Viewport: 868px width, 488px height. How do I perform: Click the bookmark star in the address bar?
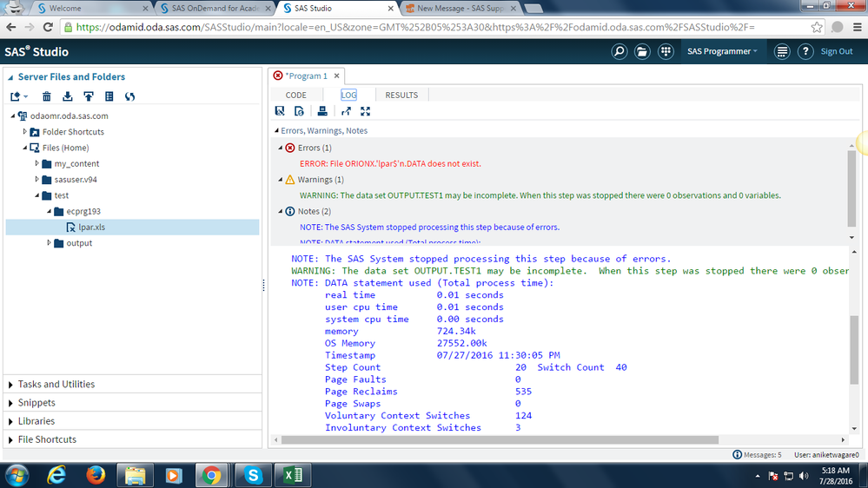[x=817, y=27]
